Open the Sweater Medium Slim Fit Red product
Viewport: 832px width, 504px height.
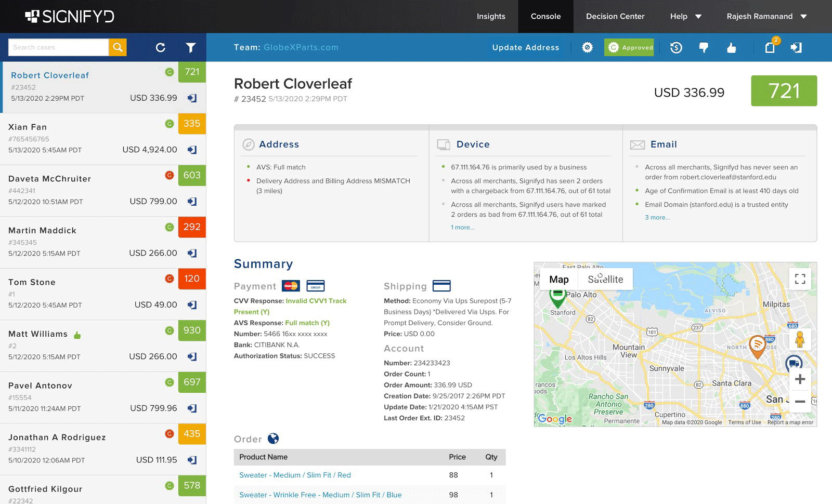pyautogui.click(x=295, y=475)
